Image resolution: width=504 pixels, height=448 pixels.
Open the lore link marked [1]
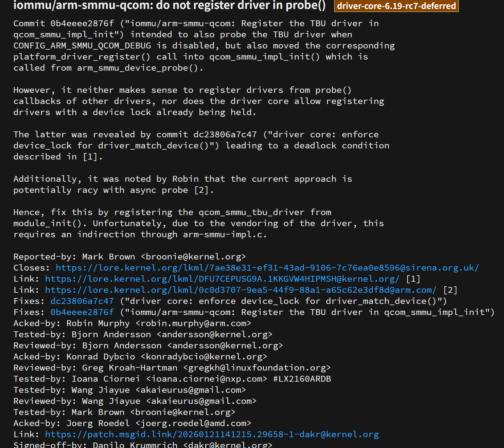(222, 279)
